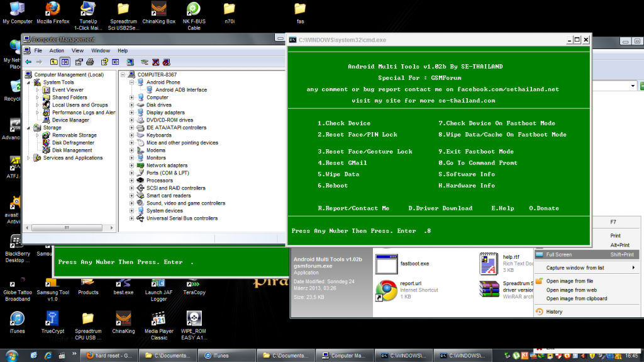Collapse the COMPUTER-8367 root node
644x362 pixels.
click(123, 75)
